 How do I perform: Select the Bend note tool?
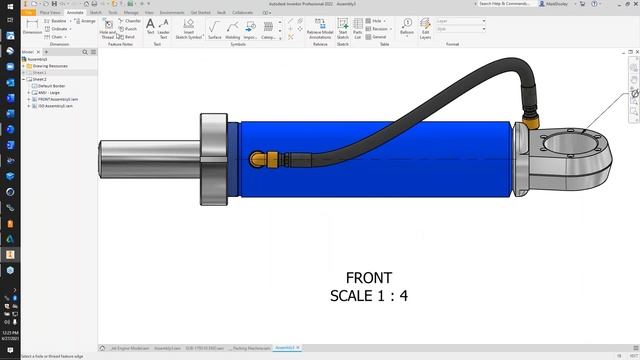coord(127,37)
